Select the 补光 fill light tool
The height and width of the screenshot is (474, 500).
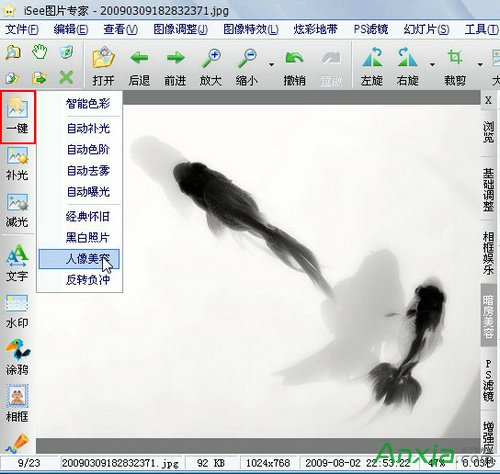(x=17, y=164)
